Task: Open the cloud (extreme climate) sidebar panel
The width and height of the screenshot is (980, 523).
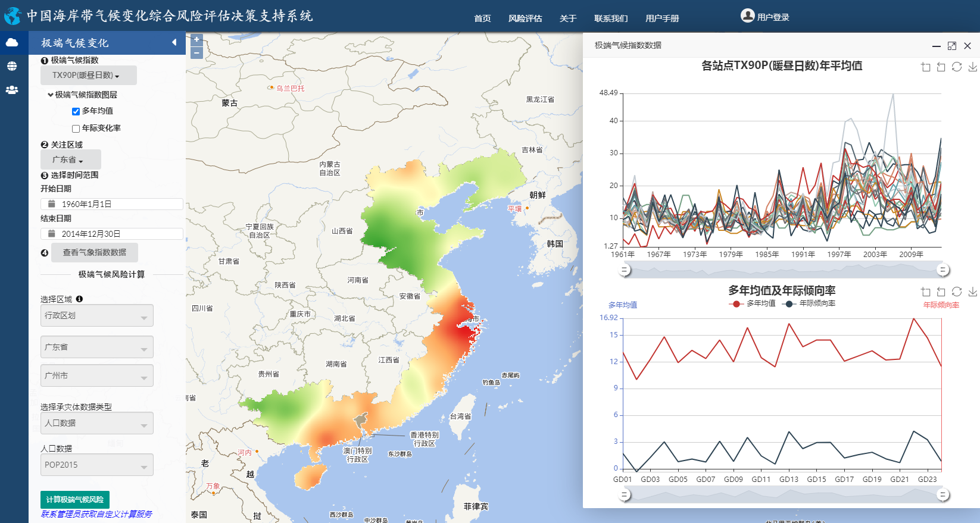Action: coord(12,42)
